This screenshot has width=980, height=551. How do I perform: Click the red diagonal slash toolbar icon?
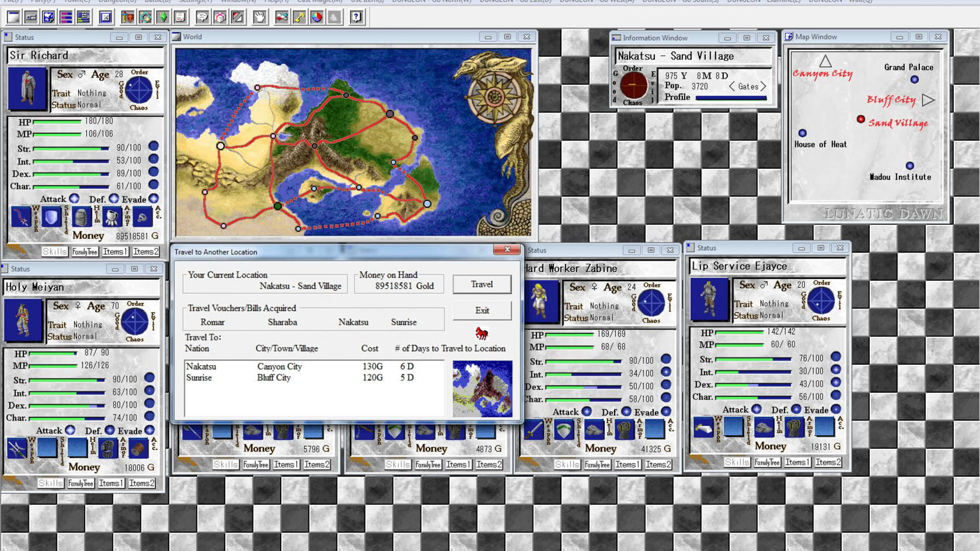(x=237, y=17)
